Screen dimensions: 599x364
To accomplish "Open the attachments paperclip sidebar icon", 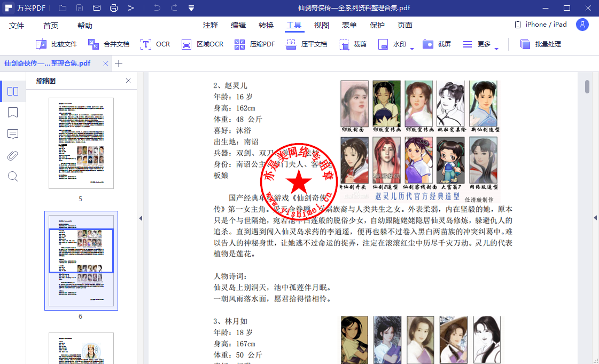I will pyautogui.click(x=13, y=155).
